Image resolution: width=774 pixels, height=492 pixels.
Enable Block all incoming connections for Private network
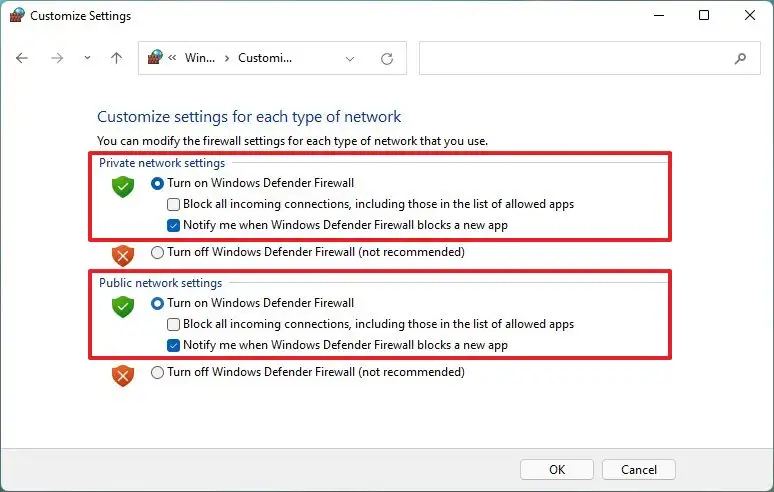(173, 204)
